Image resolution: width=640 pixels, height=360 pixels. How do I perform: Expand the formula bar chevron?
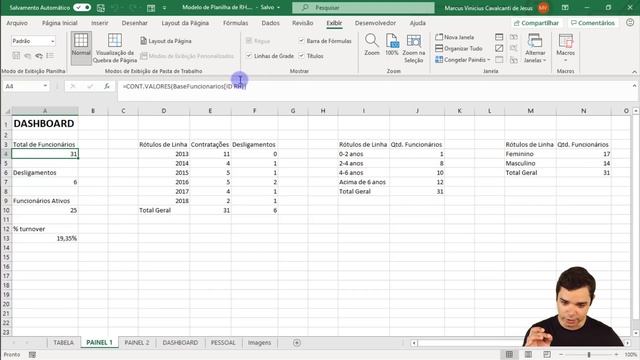click(634, 86)
